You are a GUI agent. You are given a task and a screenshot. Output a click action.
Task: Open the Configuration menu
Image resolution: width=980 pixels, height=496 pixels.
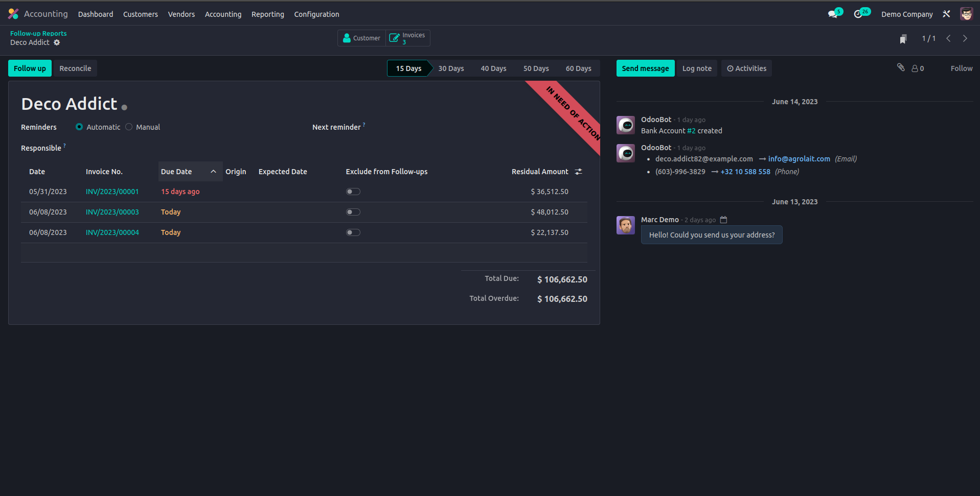click(316, 14)
